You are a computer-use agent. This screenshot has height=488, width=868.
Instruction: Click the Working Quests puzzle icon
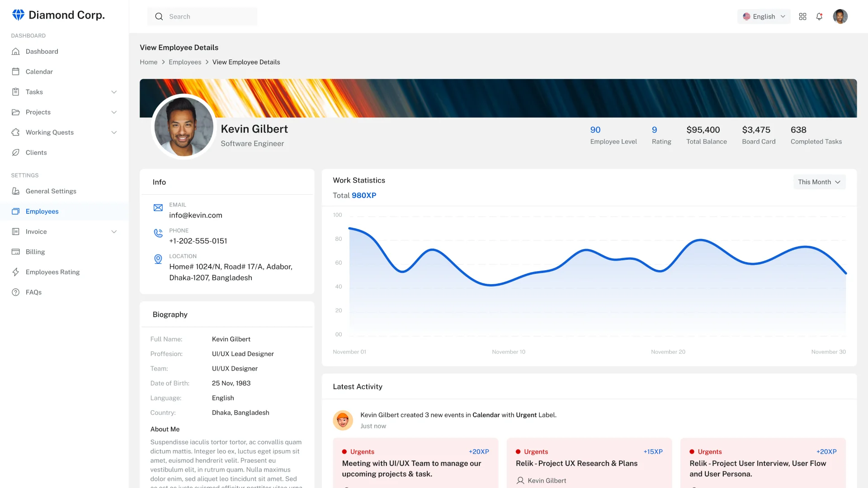pos(16,132)
